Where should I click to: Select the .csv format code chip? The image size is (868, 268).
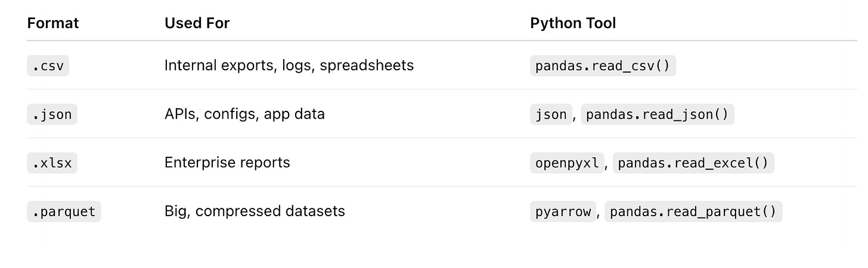click(48, 66)
